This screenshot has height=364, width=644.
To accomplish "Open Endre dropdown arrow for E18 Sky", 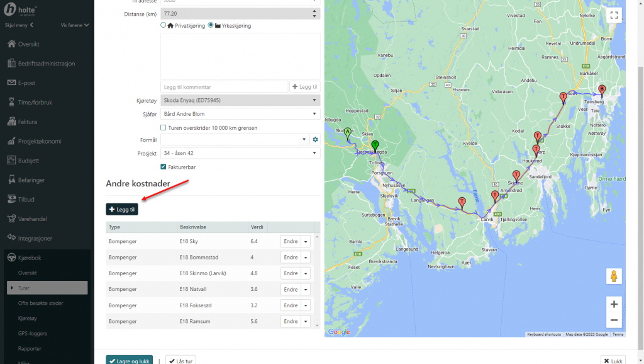I will coord(306,241).
